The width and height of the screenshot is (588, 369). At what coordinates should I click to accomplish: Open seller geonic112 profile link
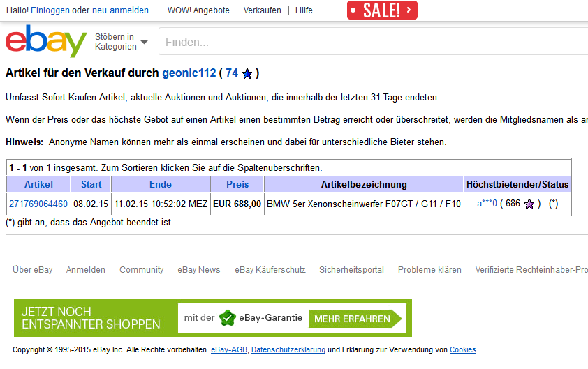[189, 73]
